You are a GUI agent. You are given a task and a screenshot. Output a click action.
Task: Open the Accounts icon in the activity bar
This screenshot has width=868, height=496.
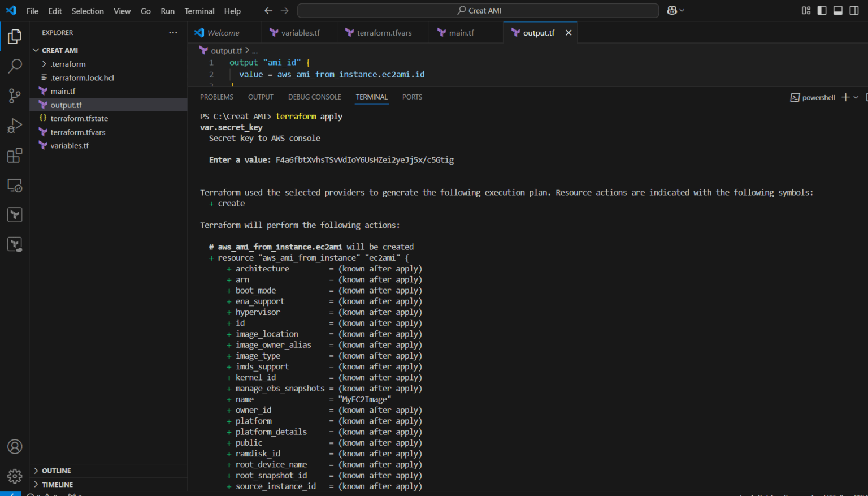click(x=14, y=447)
